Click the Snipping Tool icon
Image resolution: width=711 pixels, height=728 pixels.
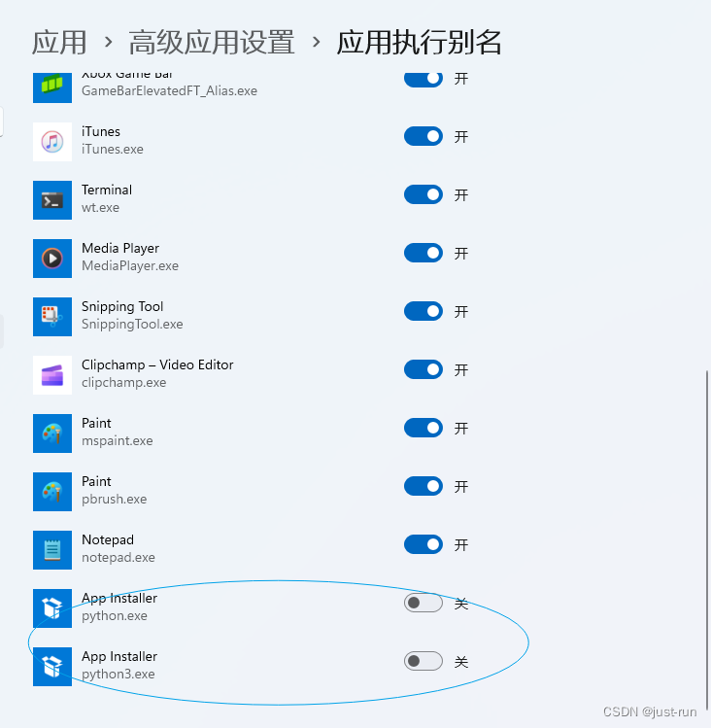52,317
